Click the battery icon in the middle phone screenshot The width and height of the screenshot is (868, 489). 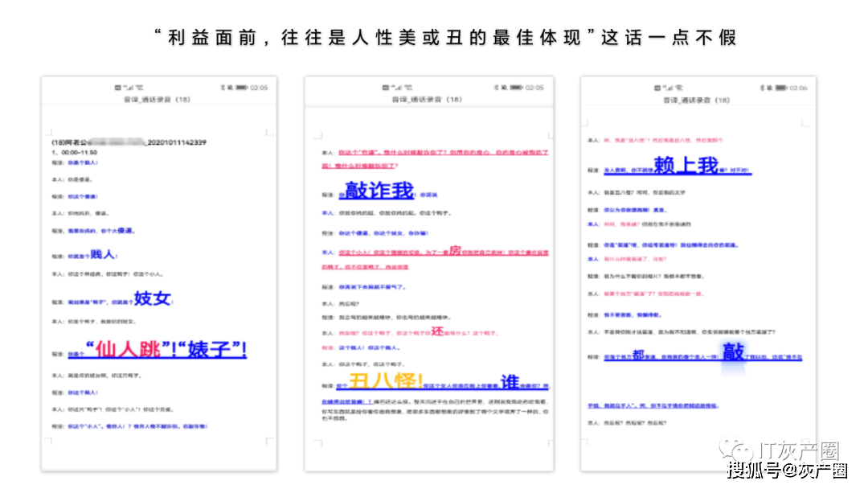pyautogui.click(x=517, y=88)
